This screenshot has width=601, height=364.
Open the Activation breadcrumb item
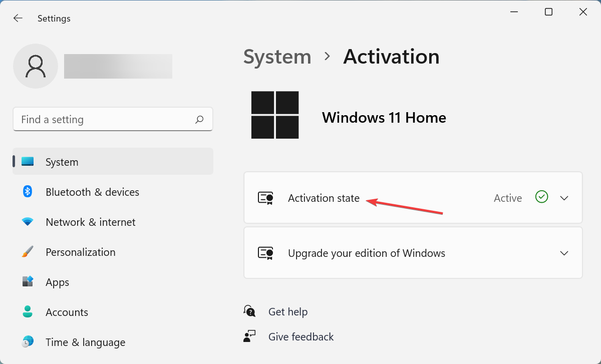[x=391, y=57]
